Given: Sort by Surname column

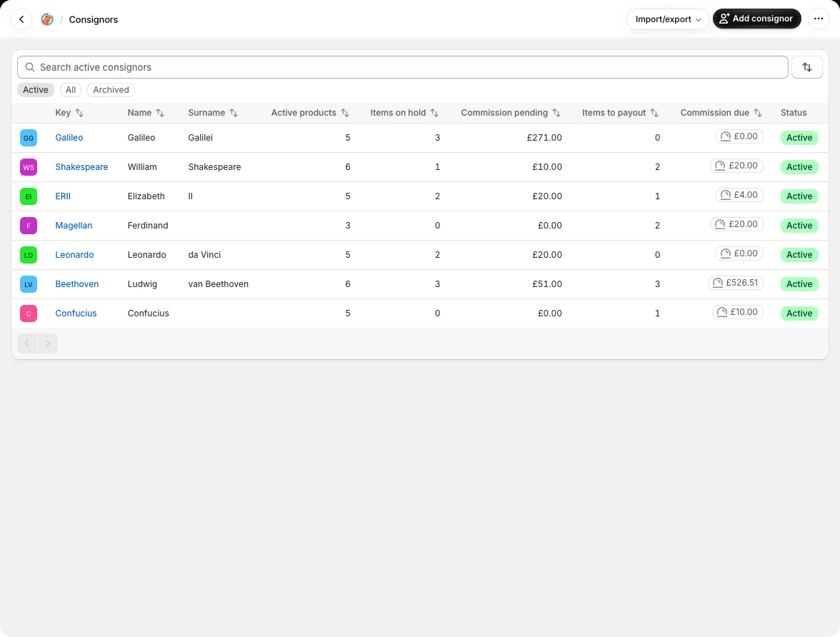Looking at the screenshot, I should 213,113.
